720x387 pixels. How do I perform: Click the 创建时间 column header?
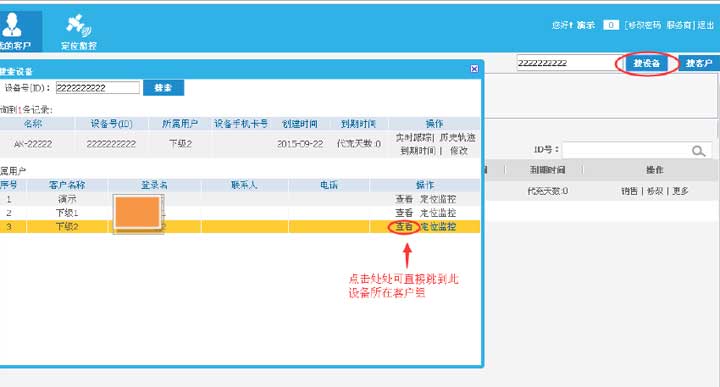pyautogui.click(x=300, y=123)
